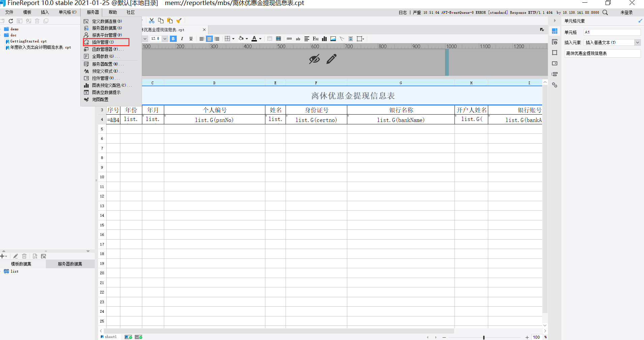Open the tab list dropdown arrow

coord(542,30)
